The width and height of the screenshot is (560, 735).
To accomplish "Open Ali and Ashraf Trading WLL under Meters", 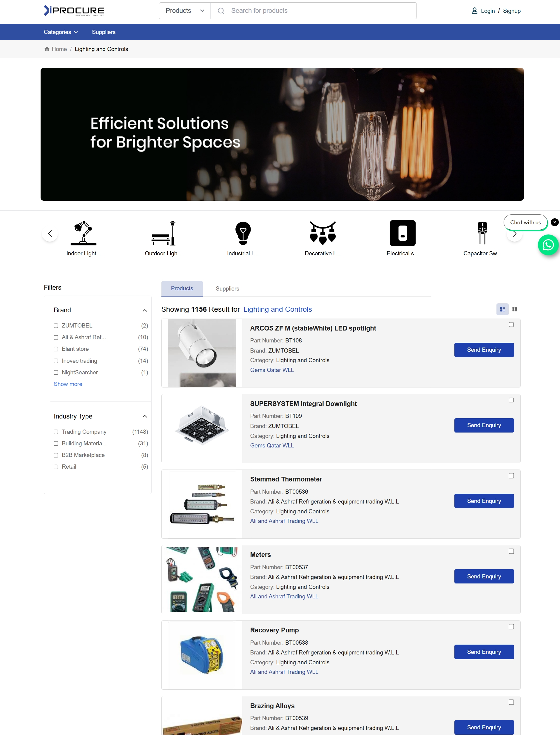I will click(x=284, y=596).
